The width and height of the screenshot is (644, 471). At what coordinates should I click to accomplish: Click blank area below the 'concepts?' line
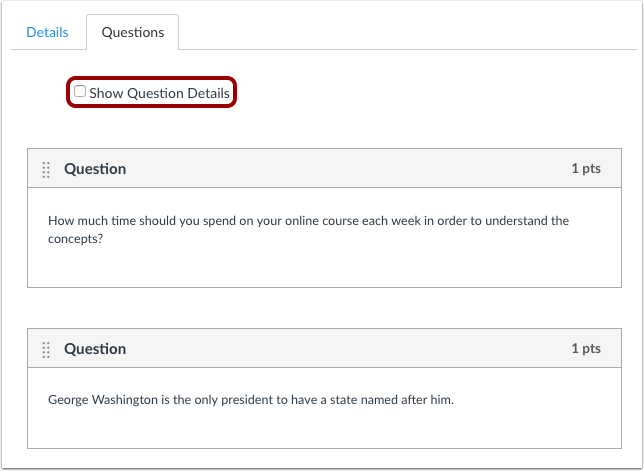pos(324,267)
